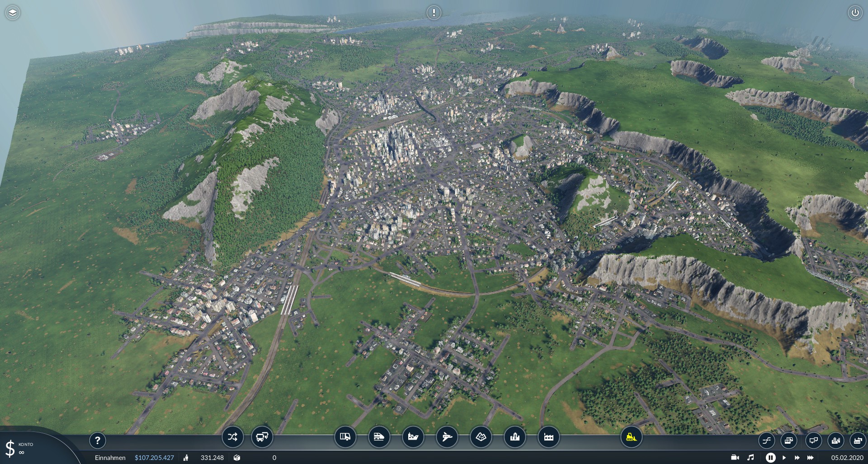Open the airport construction menu

(447, 437)
